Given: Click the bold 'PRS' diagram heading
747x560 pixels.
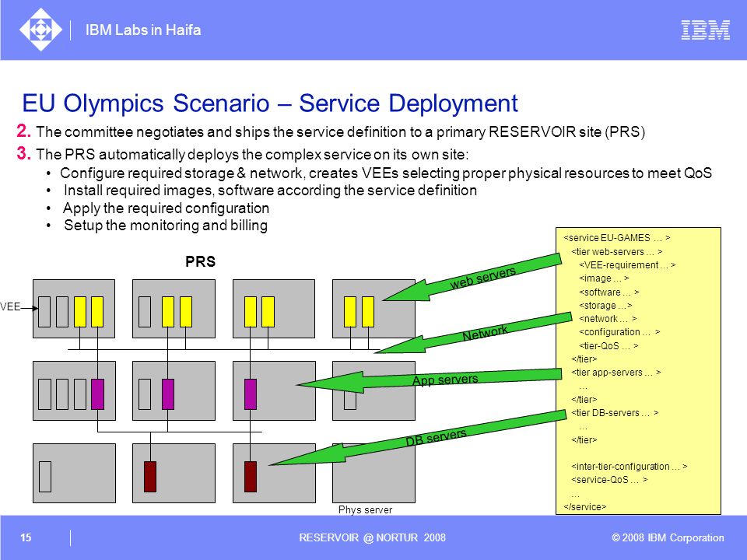Looking at the screenshot, I should tap(201, 261).
